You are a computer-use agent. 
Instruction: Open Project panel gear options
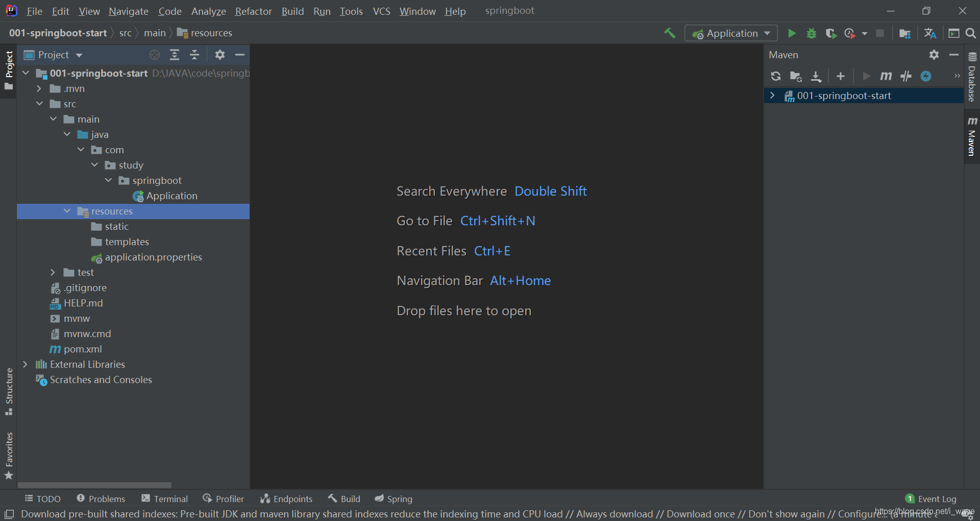[x=220, y=55]
